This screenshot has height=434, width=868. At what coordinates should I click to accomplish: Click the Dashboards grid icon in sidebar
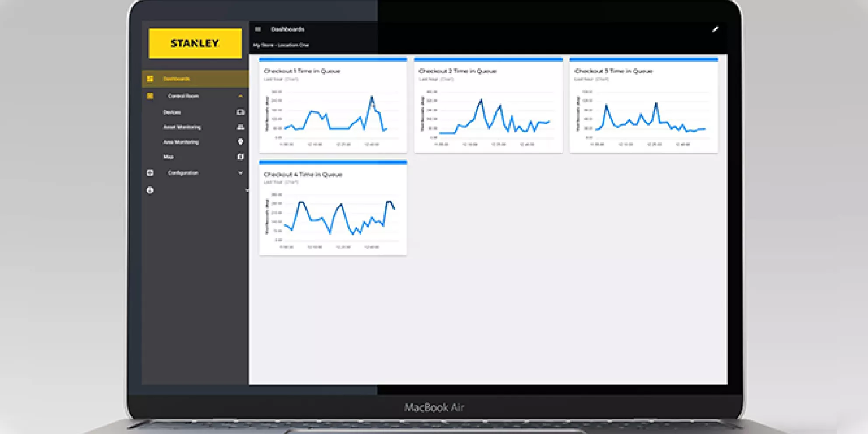[150, 79]
